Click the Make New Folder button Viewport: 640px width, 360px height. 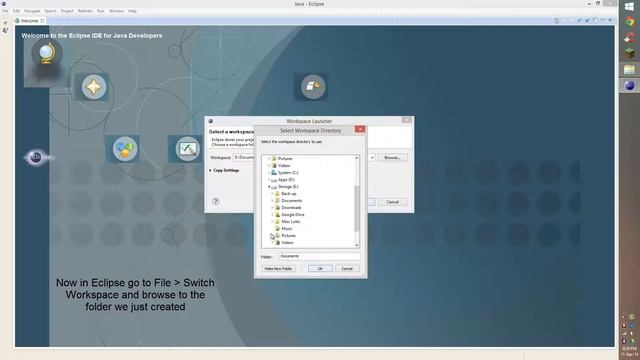click(278, 269)
